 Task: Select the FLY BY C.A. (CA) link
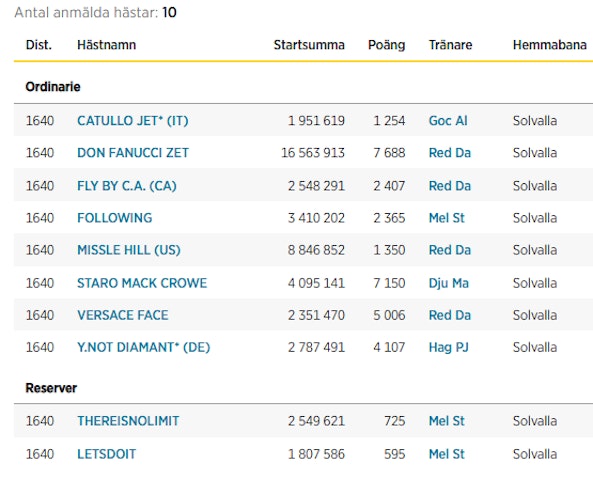coord(127,186)
